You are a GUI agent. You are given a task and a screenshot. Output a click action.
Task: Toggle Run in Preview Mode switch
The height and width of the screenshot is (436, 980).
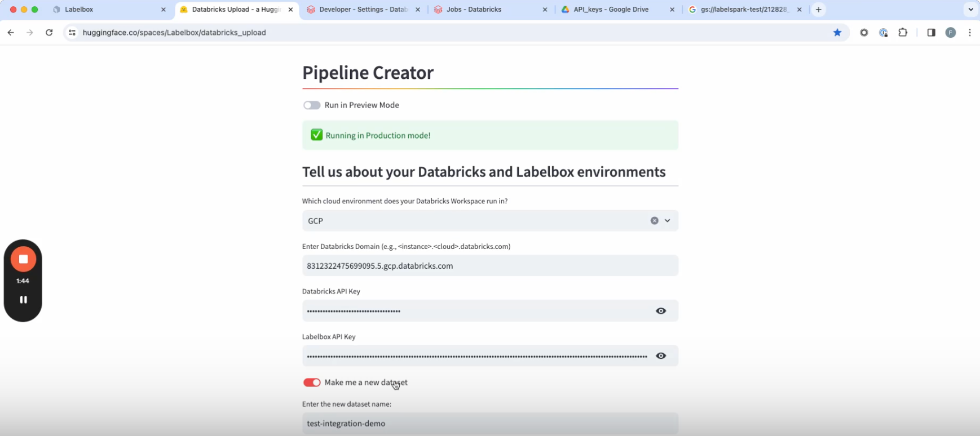point(312,105)
